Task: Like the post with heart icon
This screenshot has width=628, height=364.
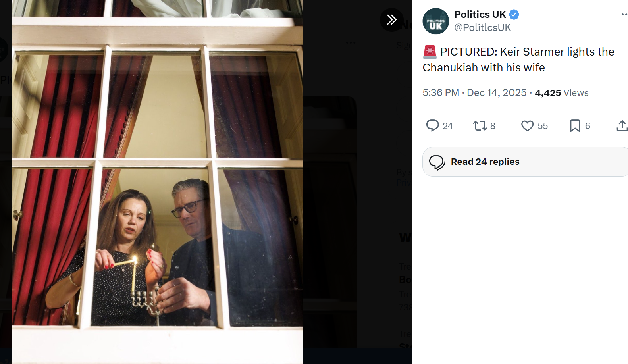Action: tap(527, 126)
